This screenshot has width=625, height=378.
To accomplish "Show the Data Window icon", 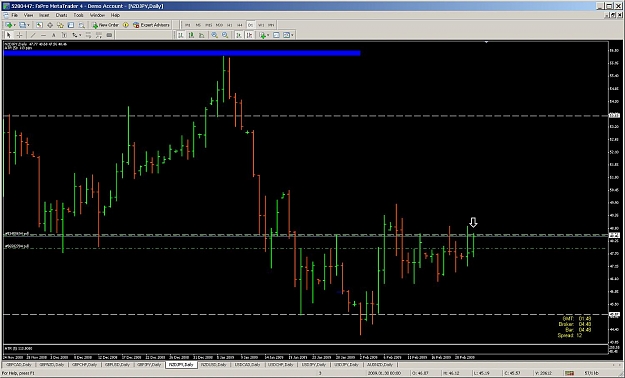I will point(50,25).
